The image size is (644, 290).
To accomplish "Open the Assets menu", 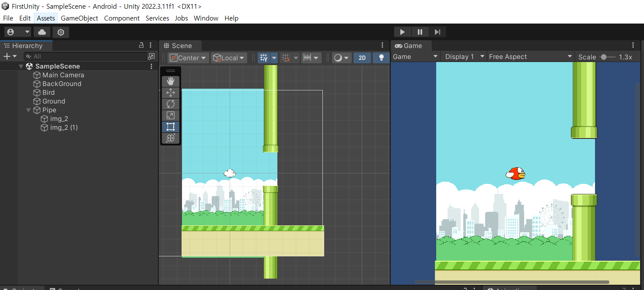I will (46, 18).
